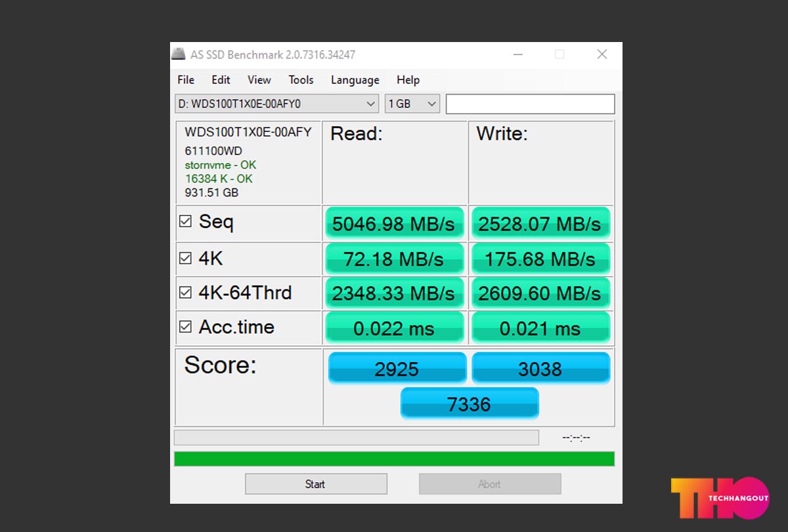This screenshot has height=532, width=788.
Task: Open the View menu
Action: pyautogui.click(x=259, y=80)
